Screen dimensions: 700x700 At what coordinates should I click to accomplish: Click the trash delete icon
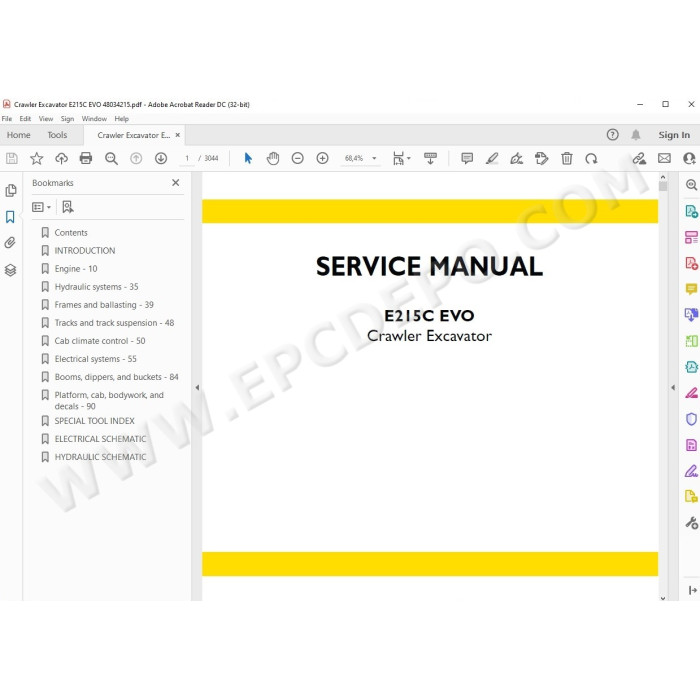click(x=567, y=158)
